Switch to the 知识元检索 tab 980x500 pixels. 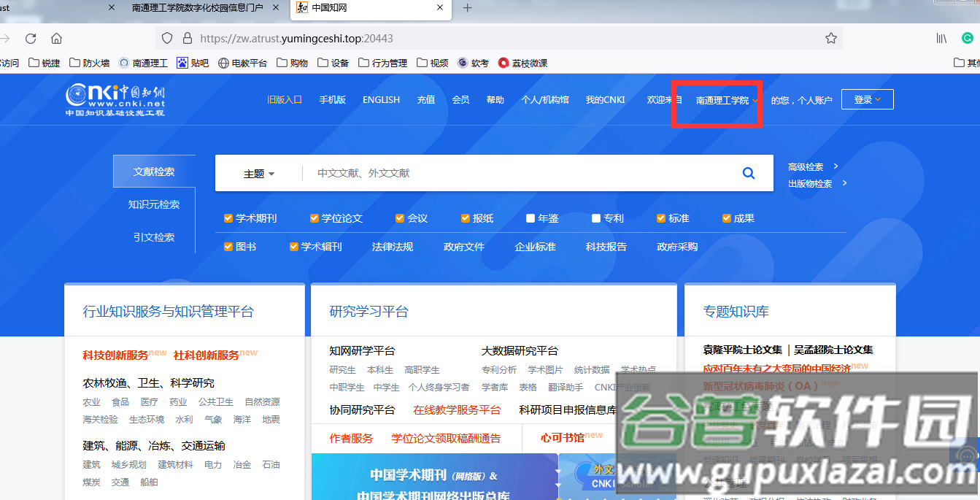154,204
